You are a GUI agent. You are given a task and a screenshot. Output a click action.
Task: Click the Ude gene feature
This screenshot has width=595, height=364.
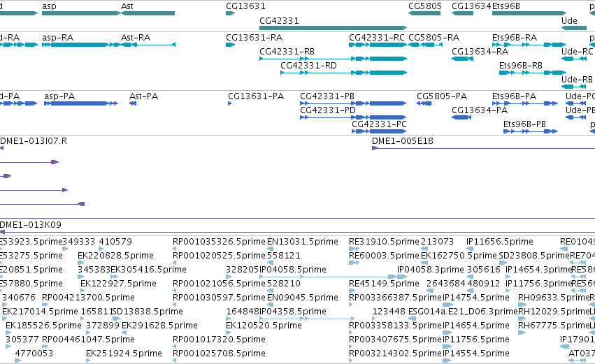(x=574, y=28)
